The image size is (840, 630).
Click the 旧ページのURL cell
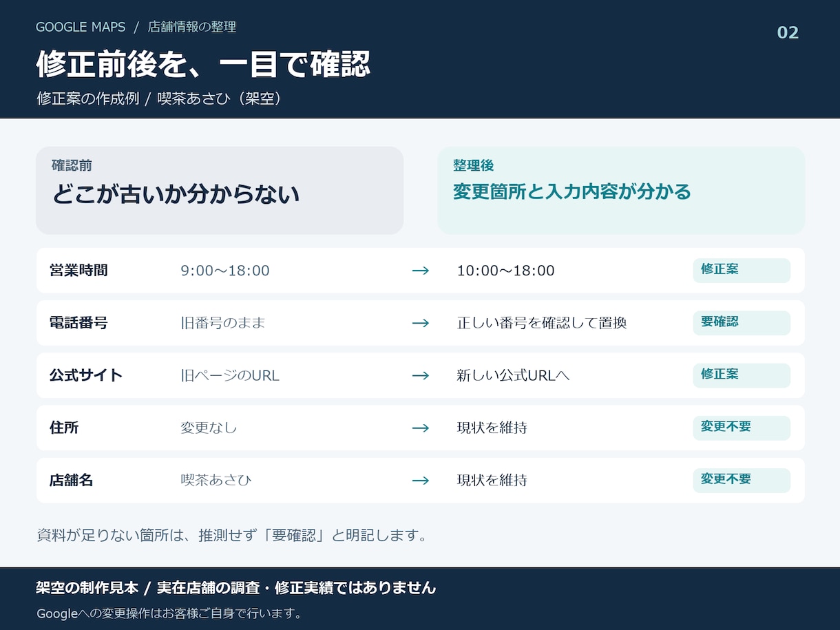230,375
